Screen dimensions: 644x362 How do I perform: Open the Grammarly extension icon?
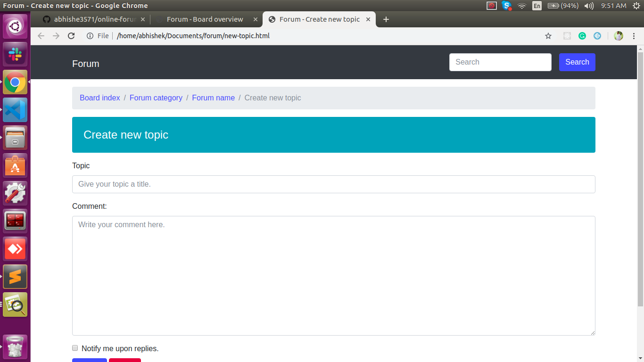tap(582, 36)
